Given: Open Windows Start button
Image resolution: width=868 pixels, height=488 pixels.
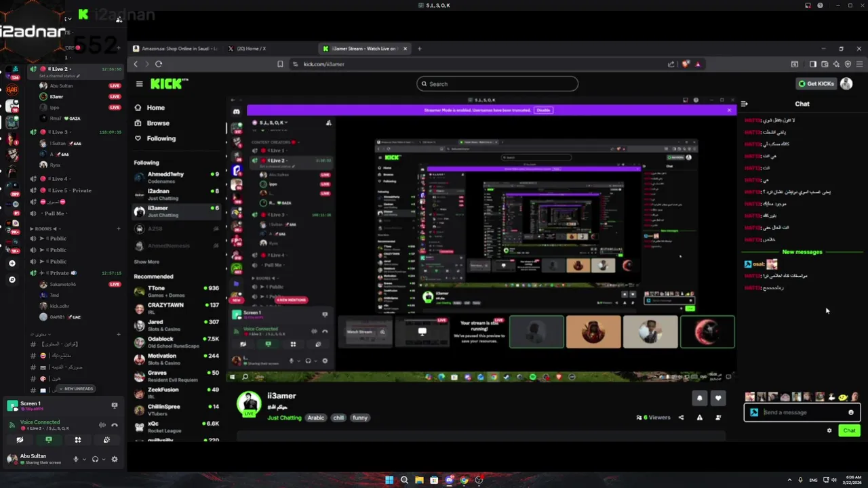Looking at the screenshot, I should (389, 480).
